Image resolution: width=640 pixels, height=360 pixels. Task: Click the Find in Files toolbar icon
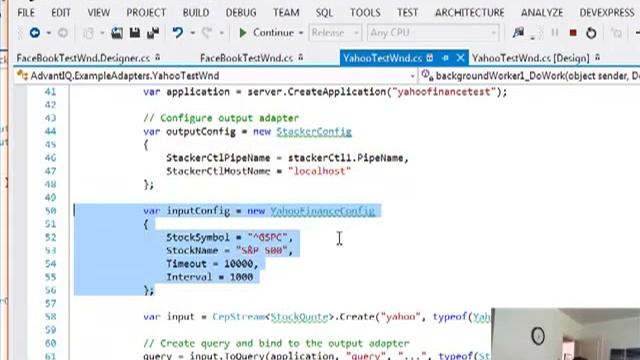tap(518, 33)
